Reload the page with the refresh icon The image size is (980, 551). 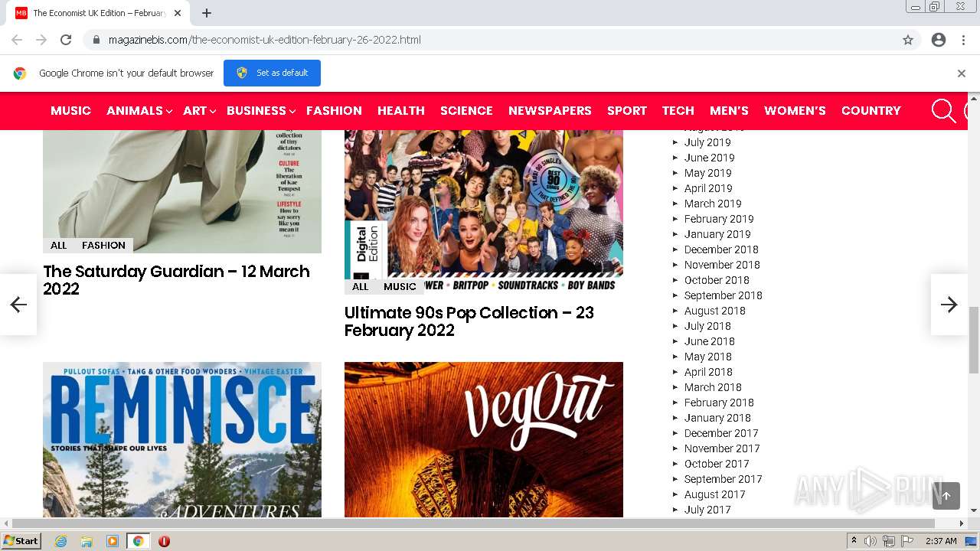click(66, 40)
